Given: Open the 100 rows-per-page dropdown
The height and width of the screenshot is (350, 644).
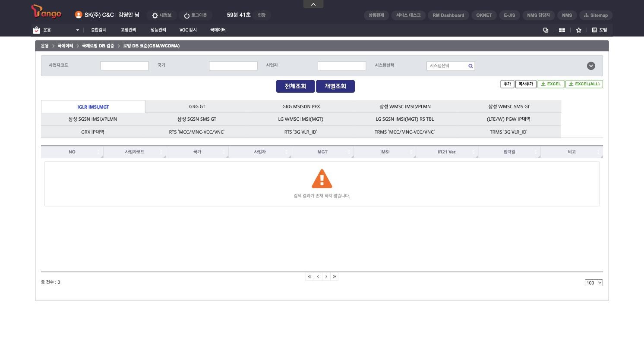Looking at the screenshot, I should coord(594,283).
